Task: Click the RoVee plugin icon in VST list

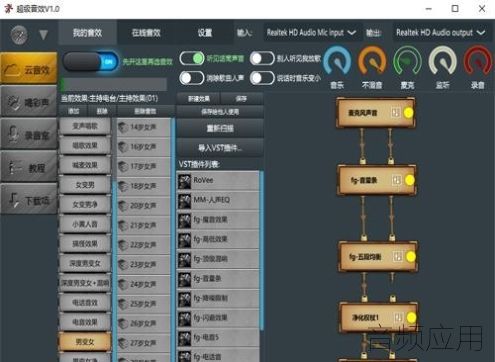Action: point(184,181)
